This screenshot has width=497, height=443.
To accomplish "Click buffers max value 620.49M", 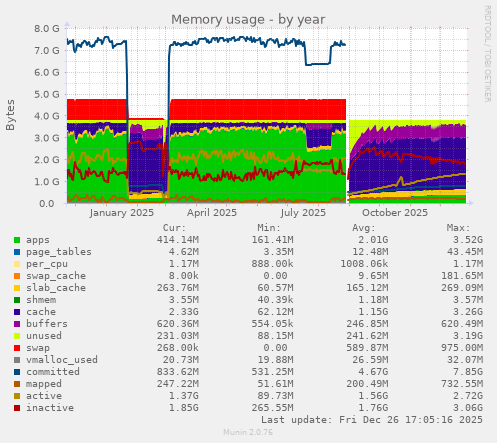I will click(x=462, y=324).
